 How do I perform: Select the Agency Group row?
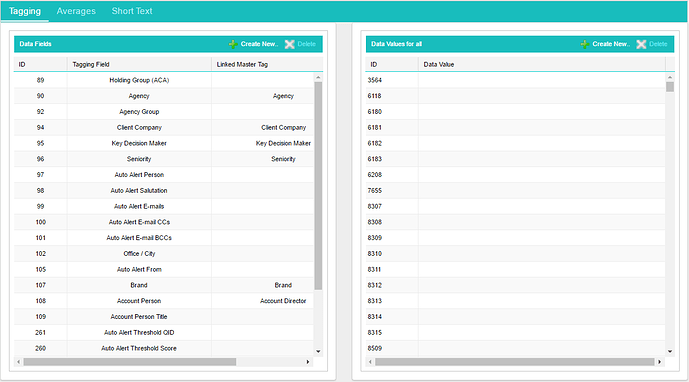(164, 112)
